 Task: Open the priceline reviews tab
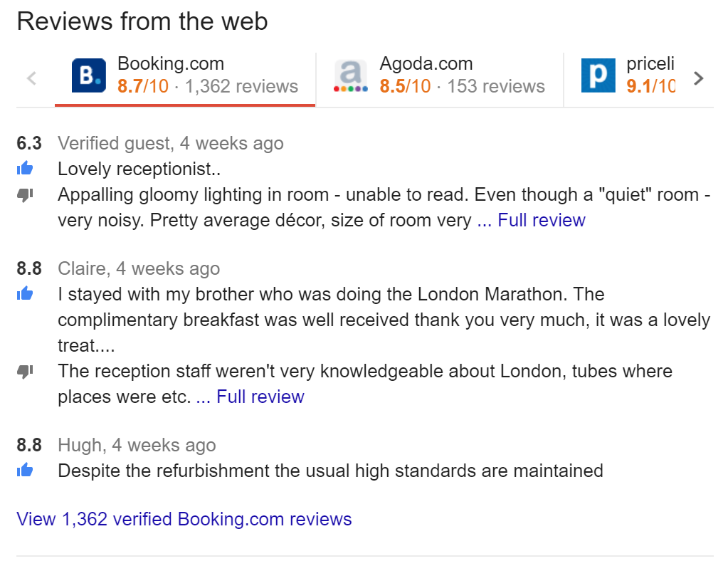(650, 75)
